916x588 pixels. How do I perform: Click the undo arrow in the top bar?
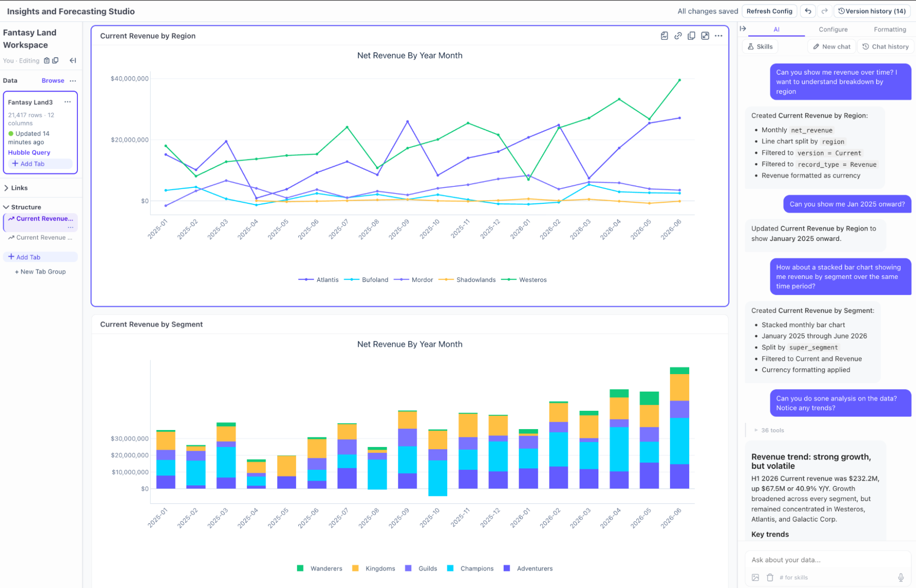(808, 11)
